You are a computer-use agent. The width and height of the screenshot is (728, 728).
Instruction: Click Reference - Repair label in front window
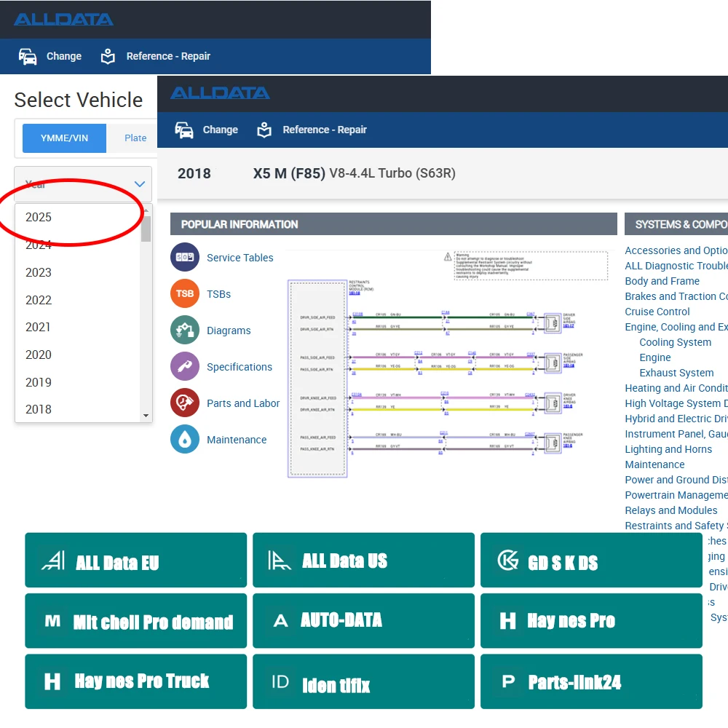[x=325, y=130]
